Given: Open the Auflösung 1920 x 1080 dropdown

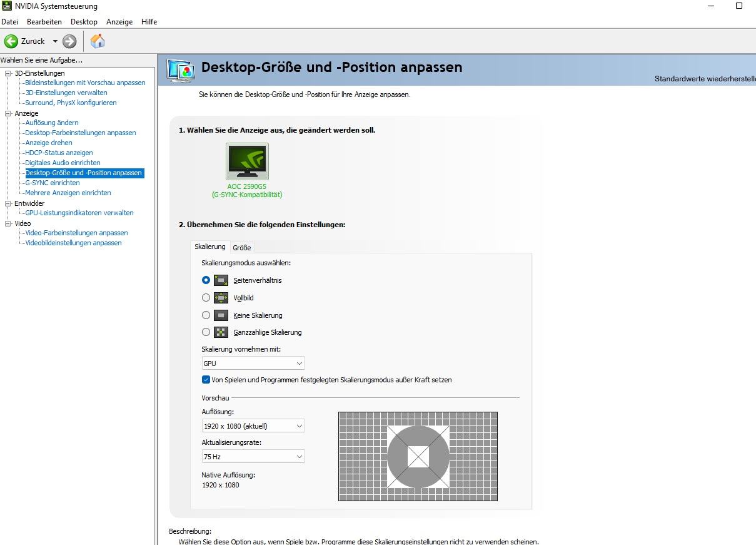Looking at the screenshot, I should tap(253, 426).
